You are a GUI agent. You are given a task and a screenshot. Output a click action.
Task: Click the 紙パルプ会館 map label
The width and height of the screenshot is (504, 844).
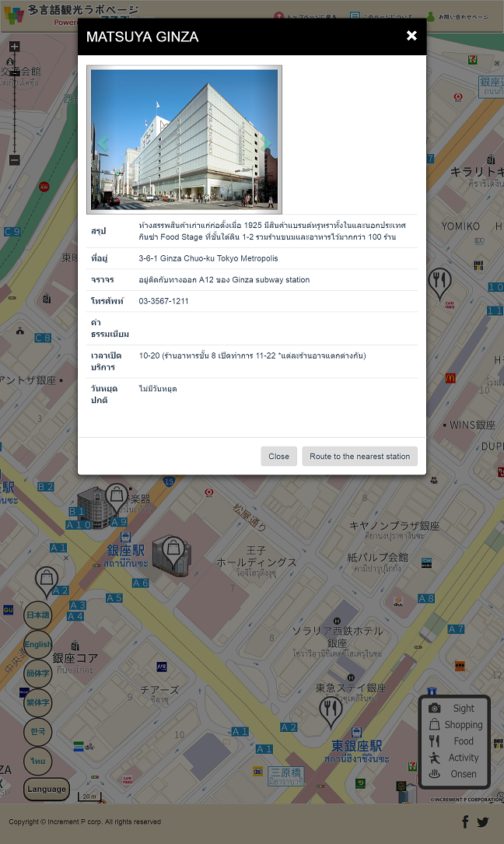pyautogui.click(x=377, y=557)
